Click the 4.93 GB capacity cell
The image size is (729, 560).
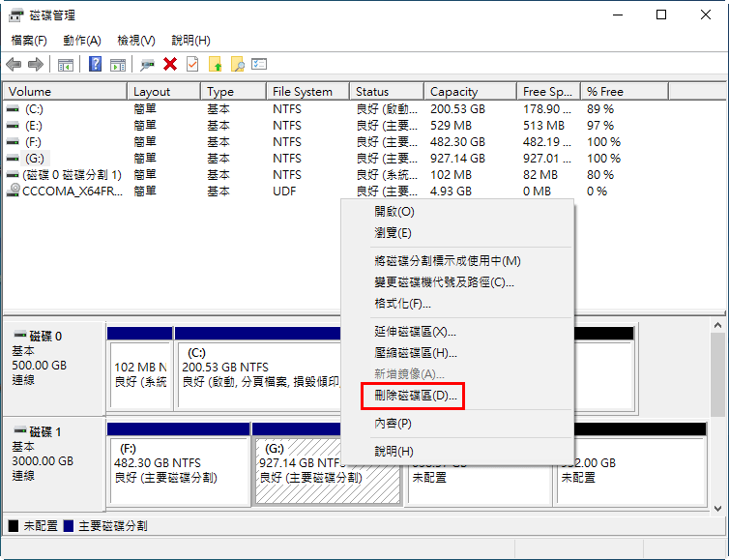click(451, 192)
